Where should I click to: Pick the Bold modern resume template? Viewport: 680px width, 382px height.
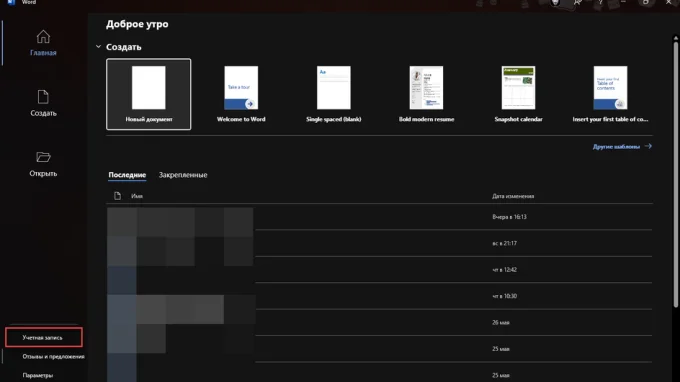point(426,94)
